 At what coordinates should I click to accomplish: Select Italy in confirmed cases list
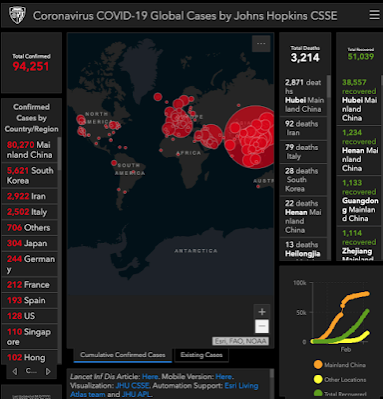point(30,212)
